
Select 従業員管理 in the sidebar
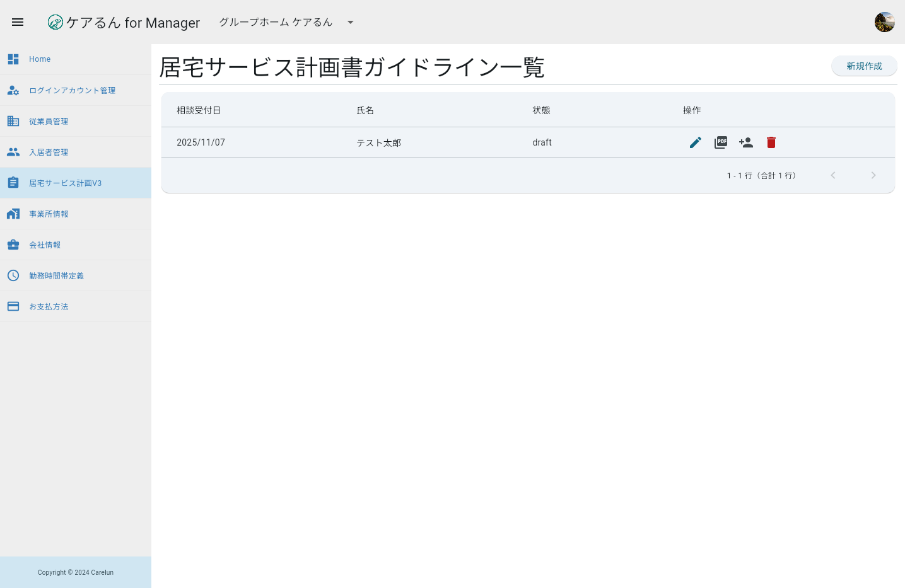[49, 121]
